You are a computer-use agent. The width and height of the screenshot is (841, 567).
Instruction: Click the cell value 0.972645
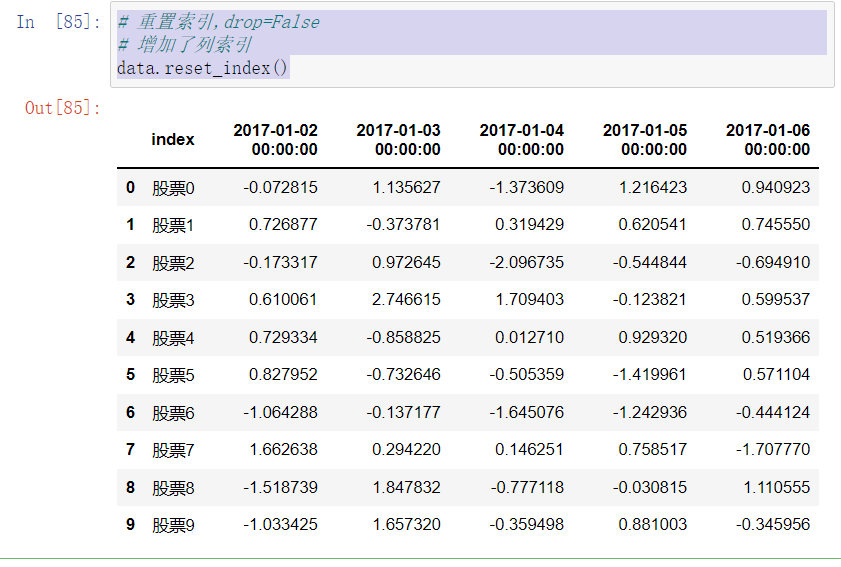pyautogui.click(x=407, y=262)
